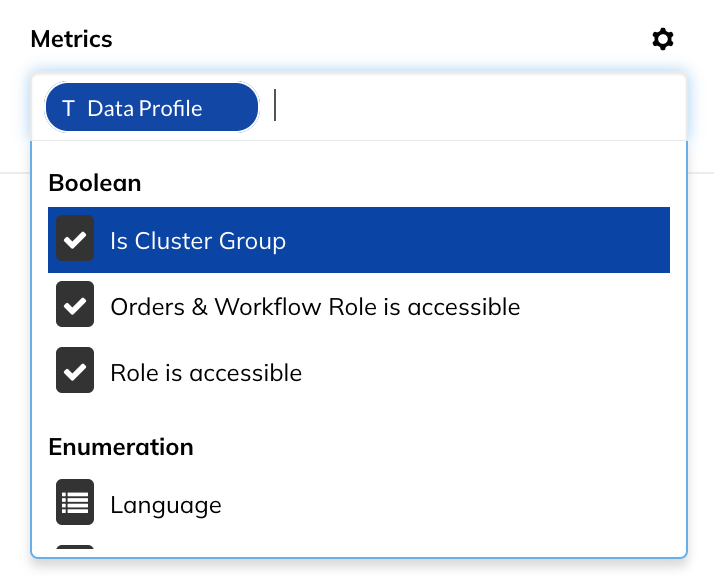
Task: Open Metrics settings gear
Action: point(663,39)
